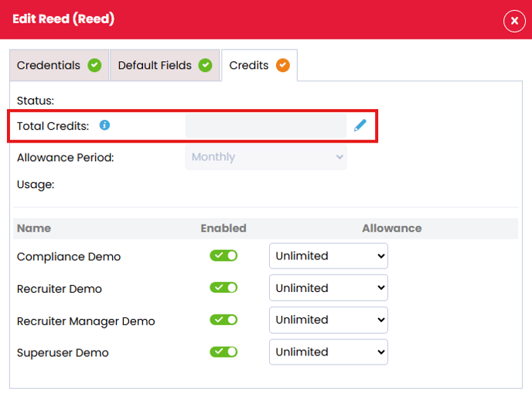532x408 pixels.
Task: Open the Default Fields tab
Action: [x=155, y=66]
